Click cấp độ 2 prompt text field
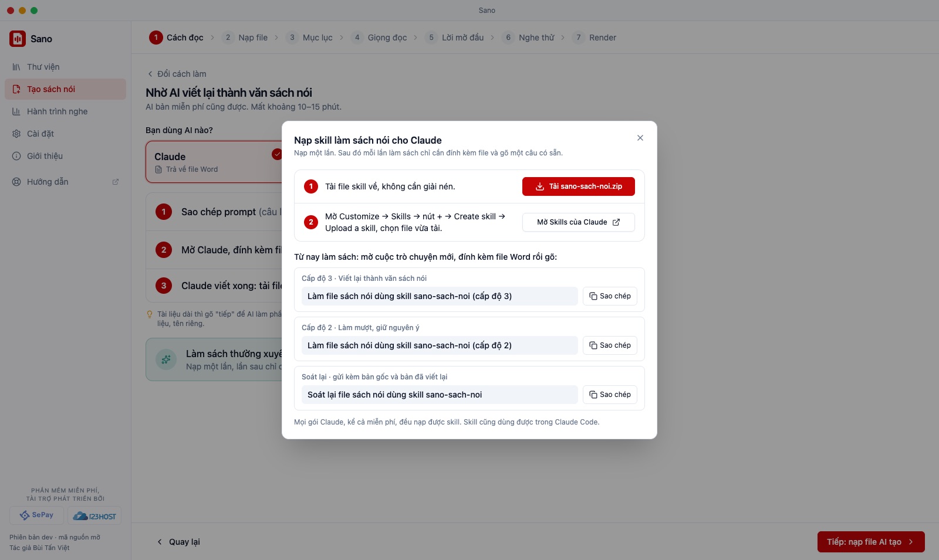 coord(440,345)
